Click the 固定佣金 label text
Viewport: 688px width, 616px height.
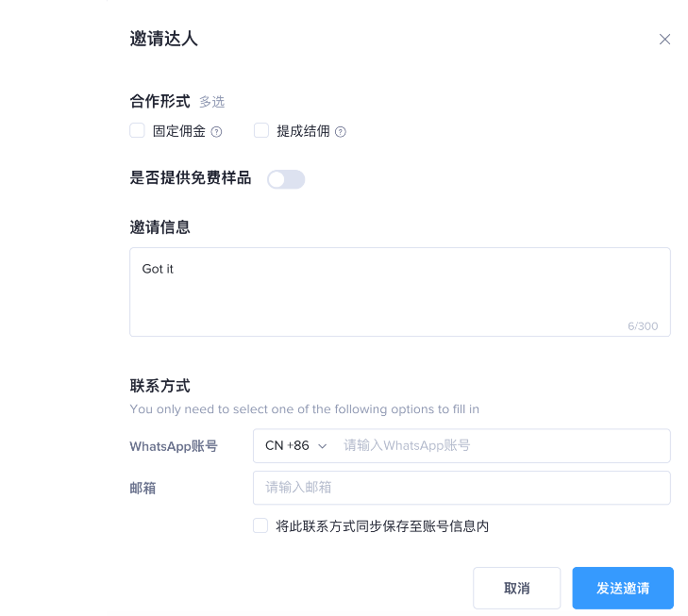click(x=179, y=131)
